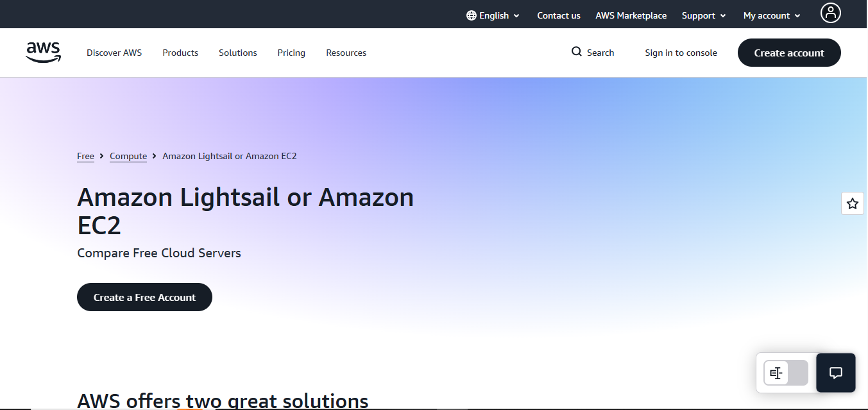
Task: Open the Solutions menu
Action: (x=238, y=53)
